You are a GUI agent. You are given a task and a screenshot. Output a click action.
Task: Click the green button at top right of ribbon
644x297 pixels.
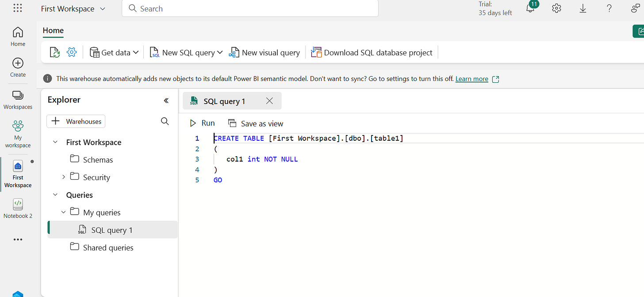[639, 31]
